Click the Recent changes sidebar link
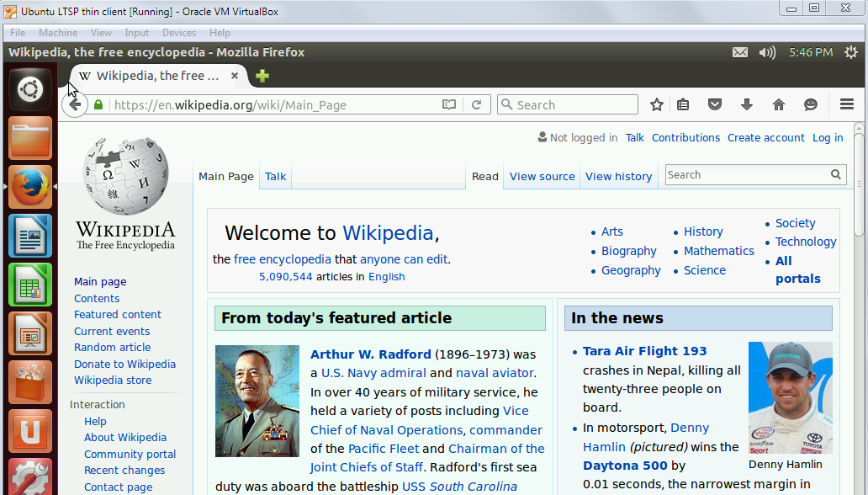 pyautogui.click(x=124, y=470)
